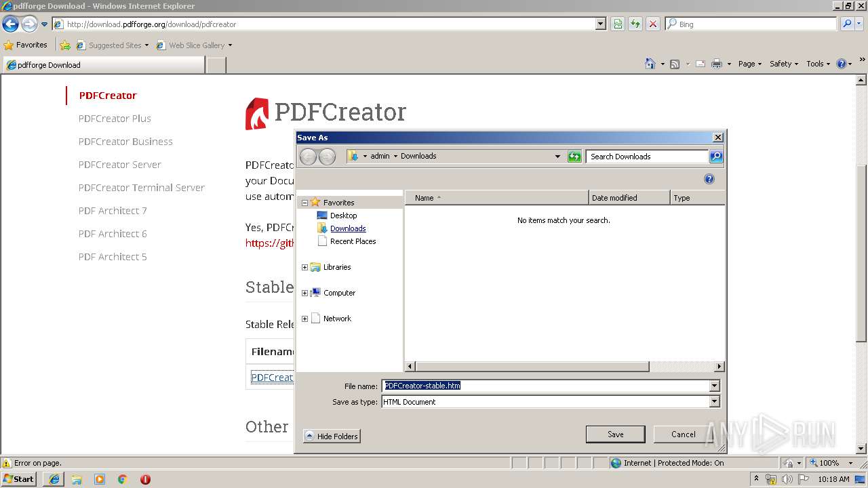This screenshot has height=488, width=868.
Task: Click the Save As dialog help icon
Action: (x=709, y=179)
